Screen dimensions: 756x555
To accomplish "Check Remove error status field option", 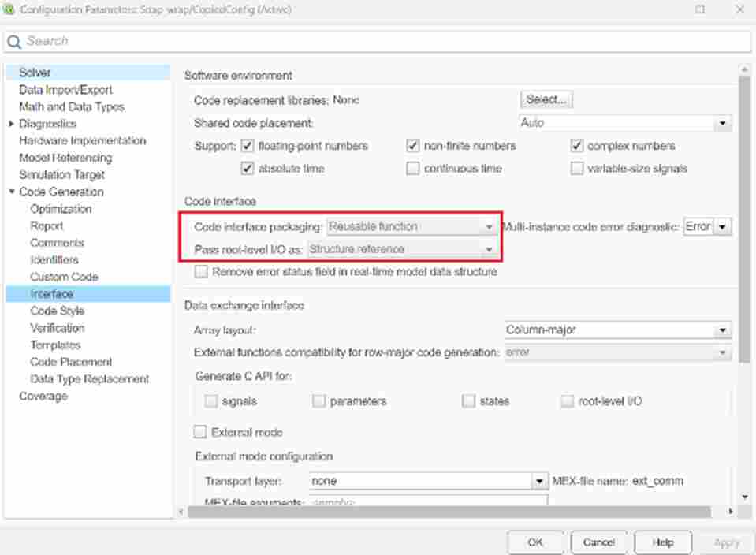I will point(201,271).
